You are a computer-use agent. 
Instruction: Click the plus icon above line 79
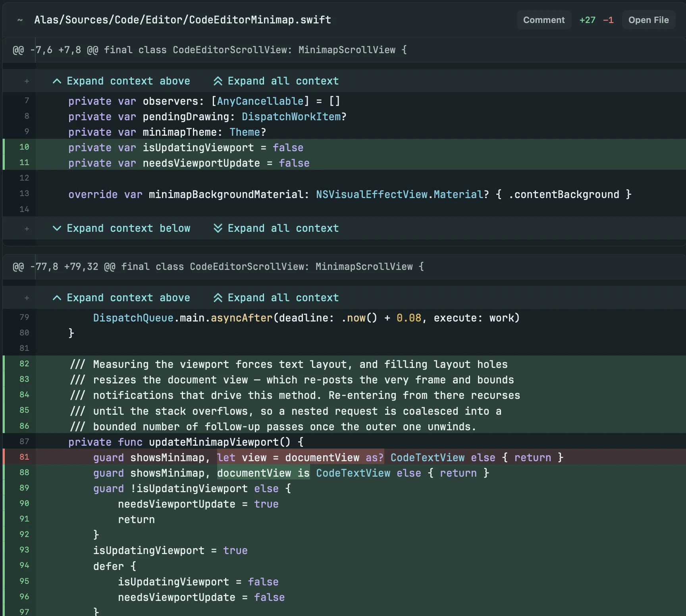27,298
